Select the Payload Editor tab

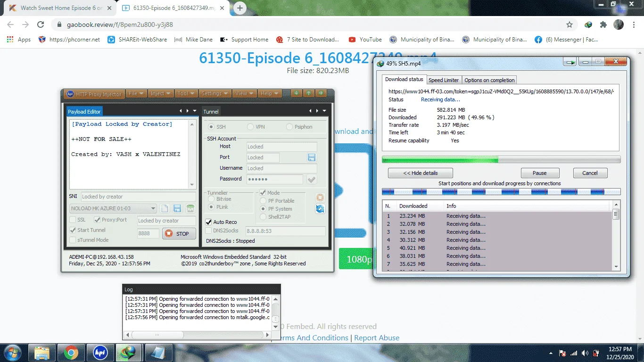pyautogui.click(x=84, y=112)
